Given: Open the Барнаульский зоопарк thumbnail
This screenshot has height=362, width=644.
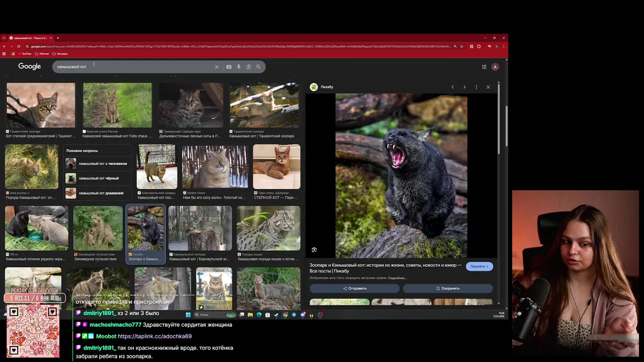Looking at the screenshot, I should point(200,228).
